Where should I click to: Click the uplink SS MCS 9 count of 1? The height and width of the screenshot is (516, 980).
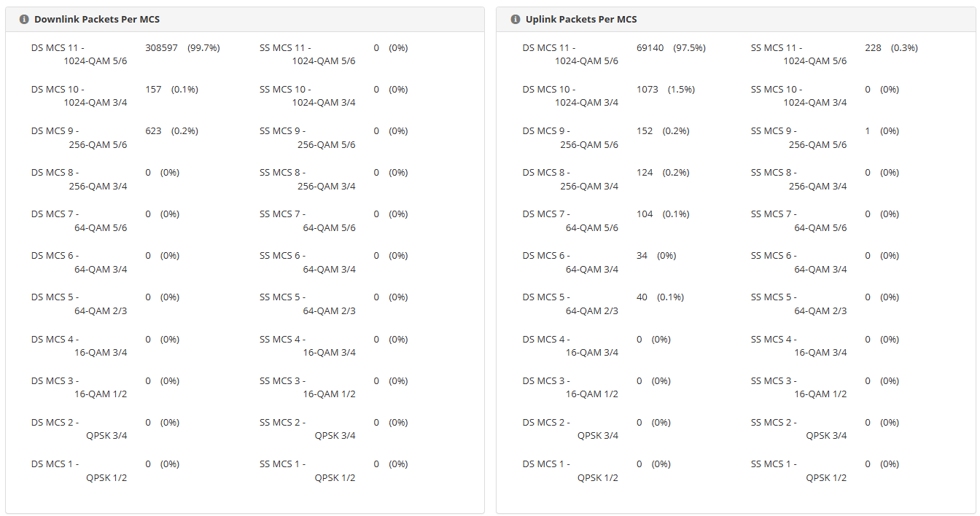tap(868, 131)
